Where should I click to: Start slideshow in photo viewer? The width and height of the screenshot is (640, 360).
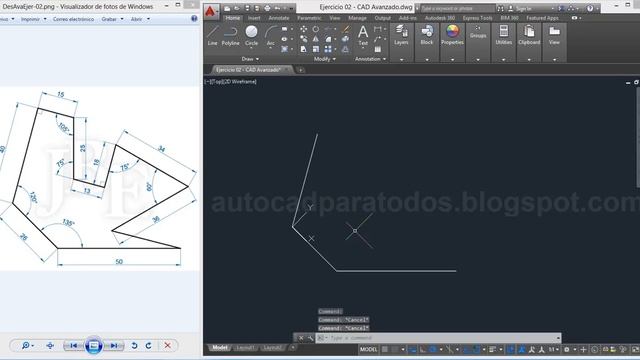pyautogui.click(x=93, y=346)
